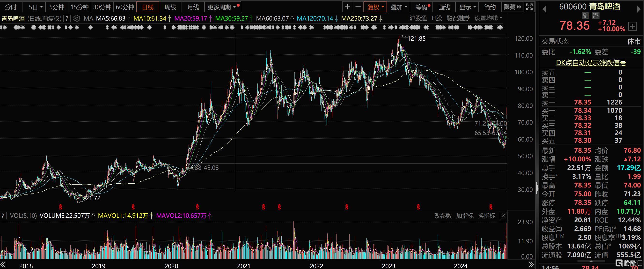644x269 pixels.
Task: Open 筹码 chip distribution
Action: (421, 7)
